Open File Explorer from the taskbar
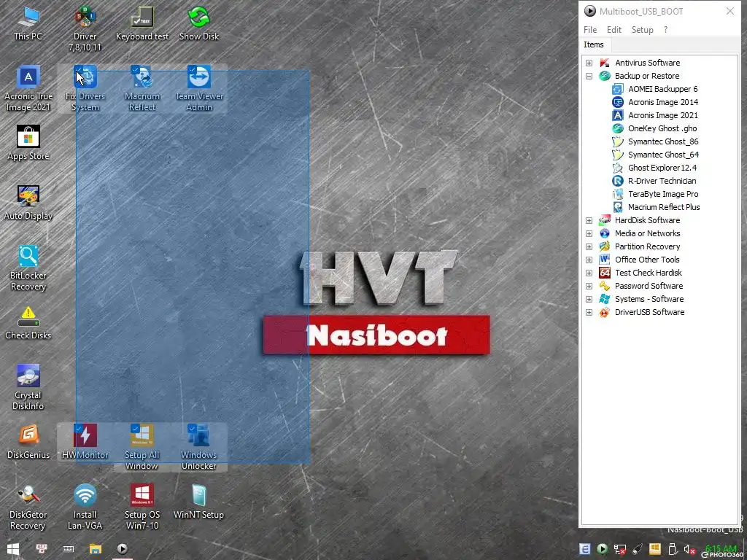Screen dimensions: 747x560 (96, 548)
